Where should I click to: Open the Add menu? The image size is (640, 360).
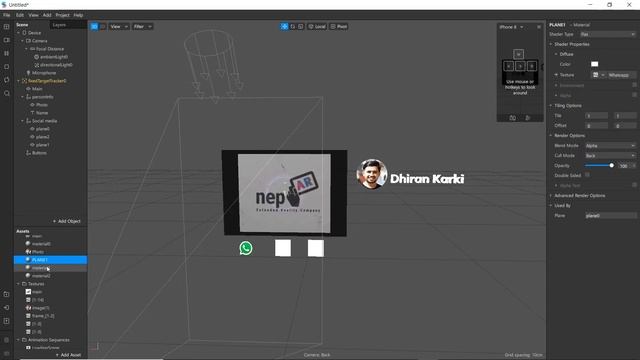click(x=47, y=15)
